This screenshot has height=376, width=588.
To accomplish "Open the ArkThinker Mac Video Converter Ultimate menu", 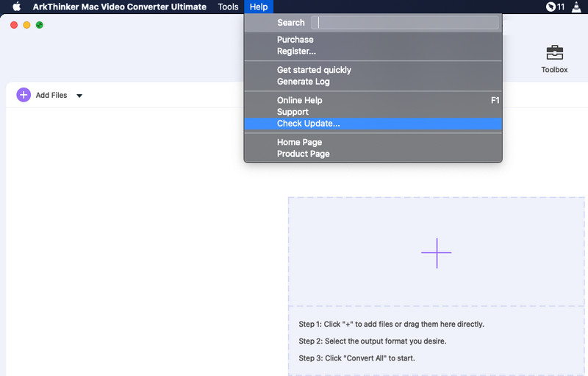I will coord(119,7).
